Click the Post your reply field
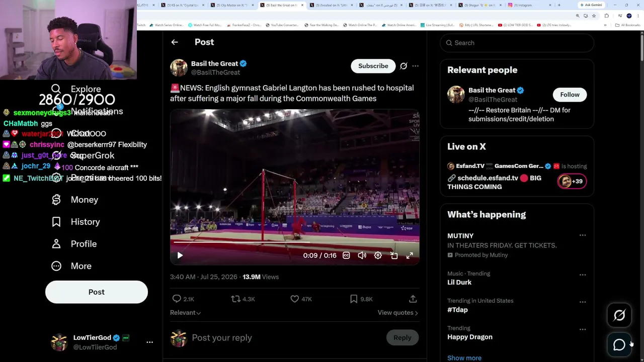The width and height of the screenshot is (644, 362). pyautogui.click(x=287, y=338)
